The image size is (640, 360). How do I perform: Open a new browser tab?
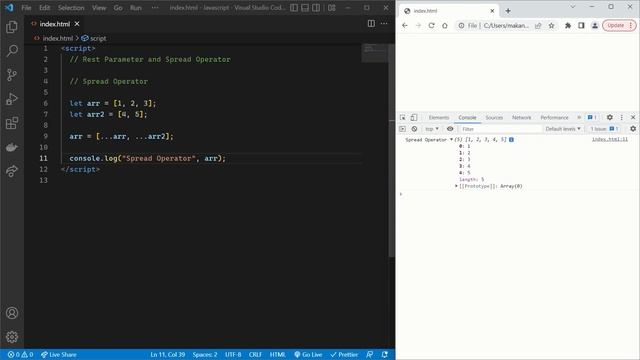508,11
